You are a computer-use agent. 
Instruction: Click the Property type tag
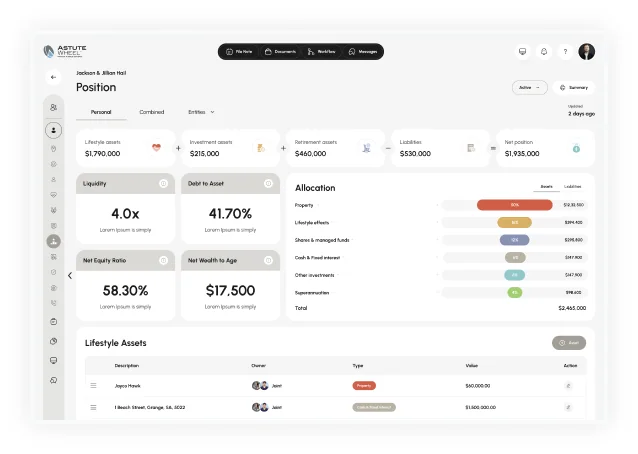(364, 386)
